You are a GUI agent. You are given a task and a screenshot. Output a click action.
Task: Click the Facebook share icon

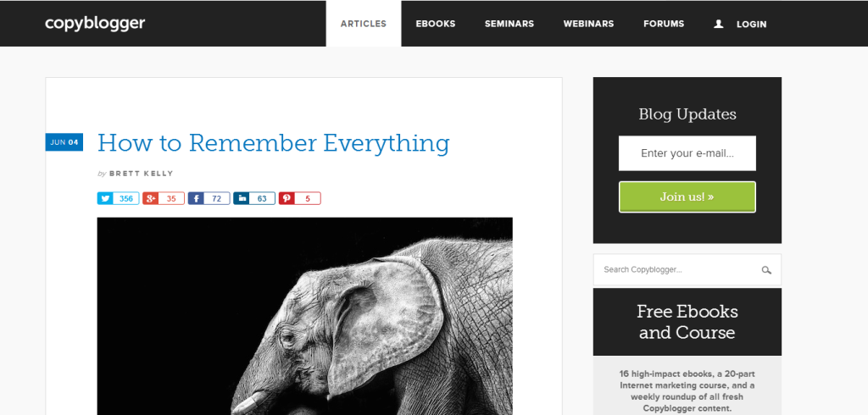[196, 198]
